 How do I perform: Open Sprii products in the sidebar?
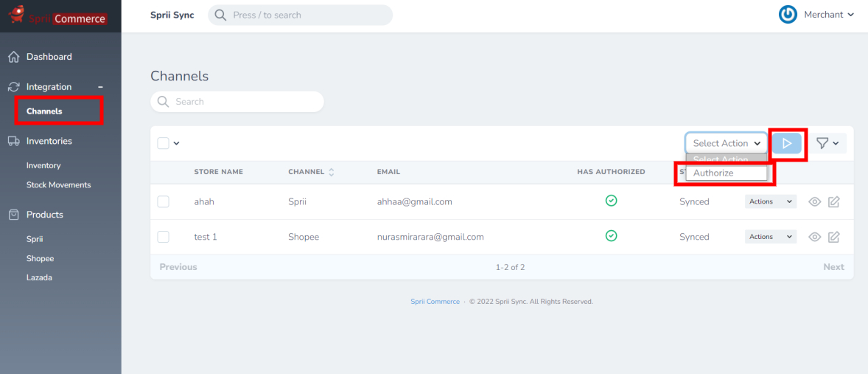click(35, 239)
